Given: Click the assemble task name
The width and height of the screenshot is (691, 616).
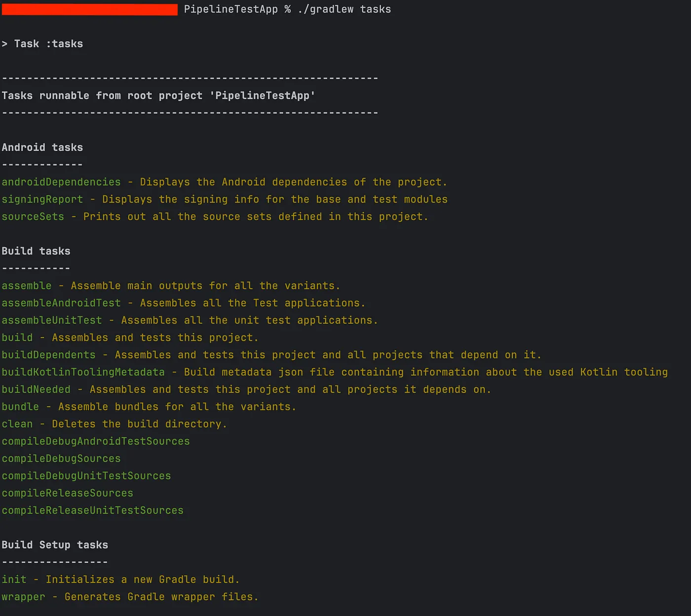Looking at the screenshot, I should click(x=27, y=286).
